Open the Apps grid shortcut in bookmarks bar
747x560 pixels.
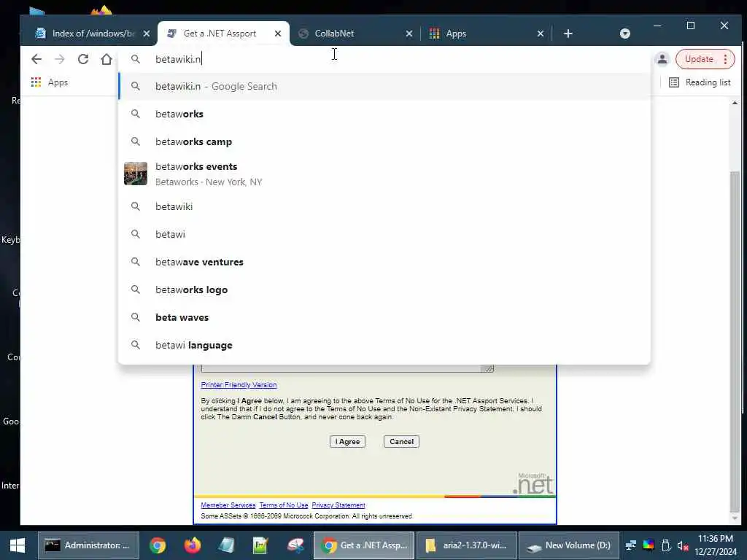tap(50, 82)
